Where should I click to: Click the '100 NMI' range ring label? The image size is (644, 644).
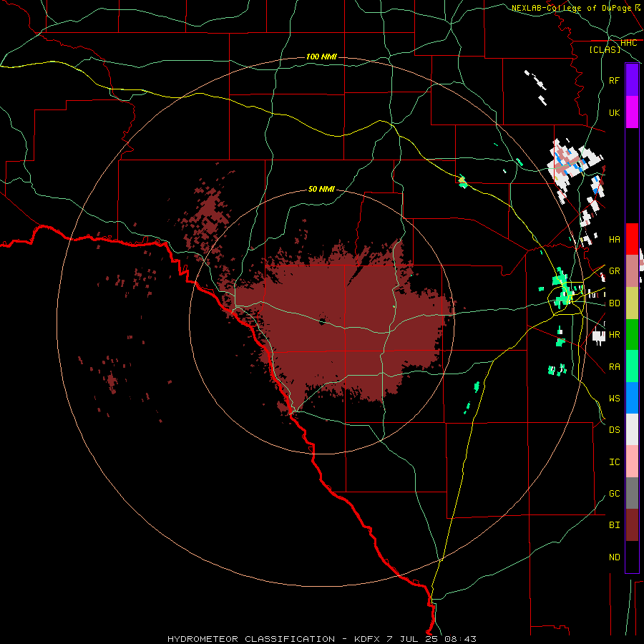pyautogui.click(x=321, y=57)
